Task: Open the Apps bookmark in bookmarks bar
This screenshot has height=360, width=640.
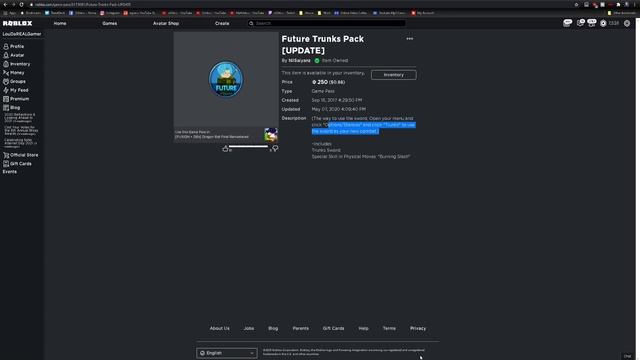Action: click(x=10, y=13)
